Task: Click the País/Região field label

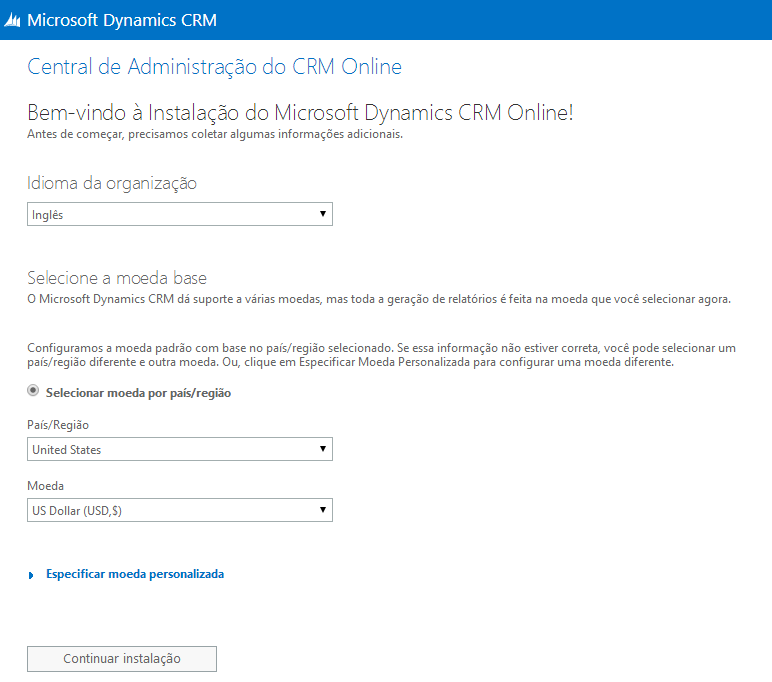Action: point(58,425)
